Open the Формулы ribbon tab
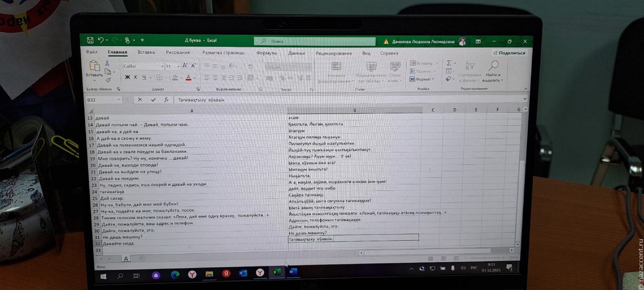Viewport: 644px width, 290px height. (x=267, y=53)
